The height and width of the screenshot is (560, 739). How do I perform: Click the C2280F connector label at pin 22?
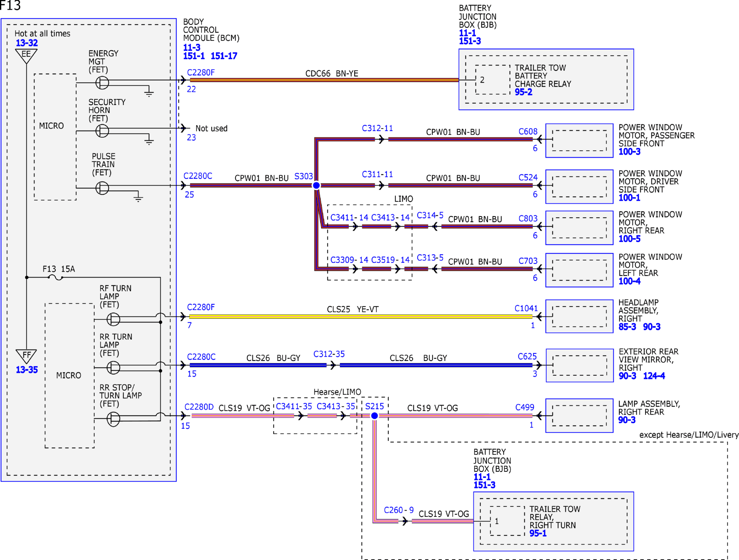pyautogui.click(x=201, y=73)
